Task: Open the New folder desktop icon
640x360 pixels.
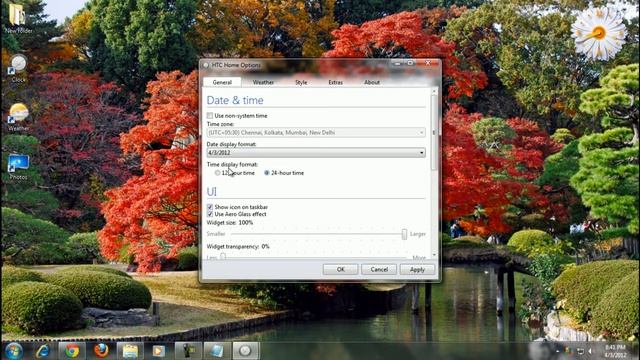Action: pyautogui.click(x=17, y=18)
